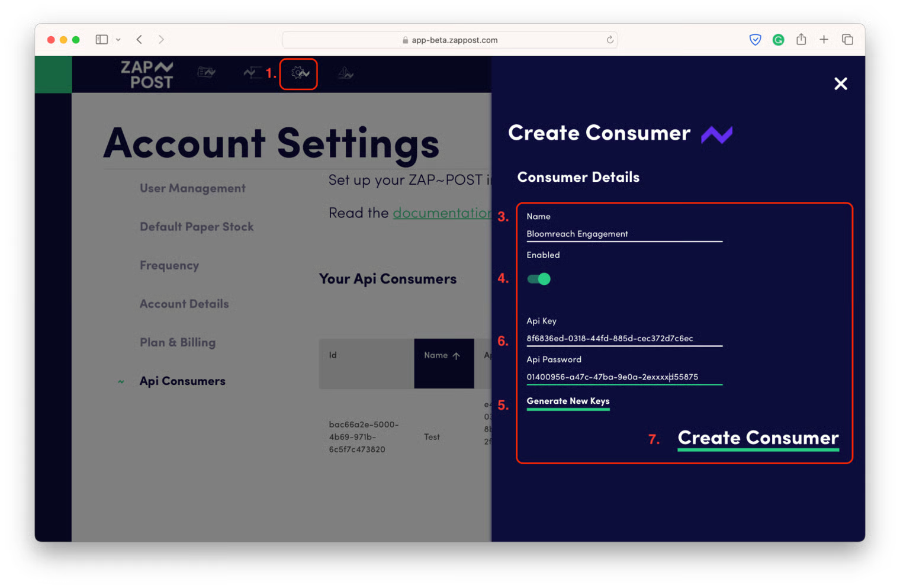The image size is (900, 588).
Task: Click the Share button in Safari's toolbar
Action: (x=801, y=39)
